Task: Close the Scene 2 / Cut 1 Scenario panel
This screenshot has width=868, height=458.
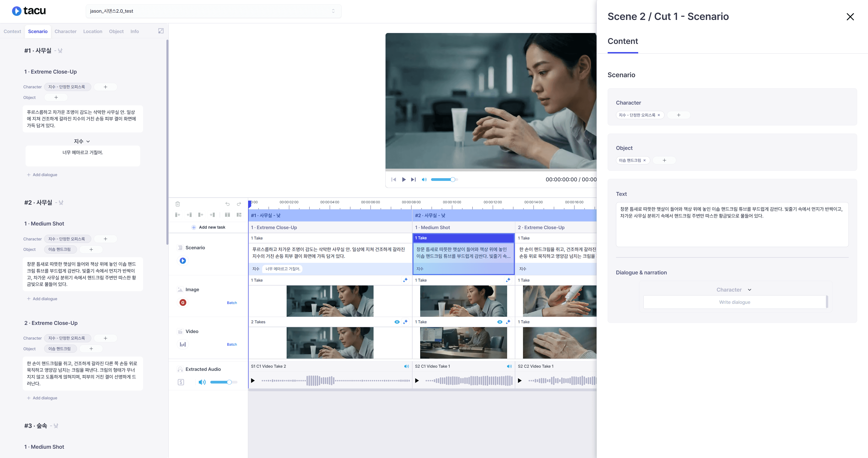Action: tap(850, 17)
